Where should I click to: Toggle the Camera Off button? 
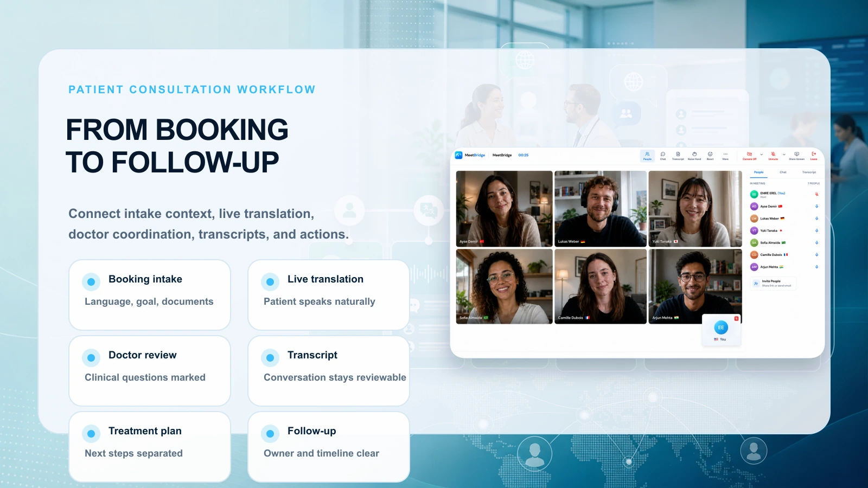(749, 156)
